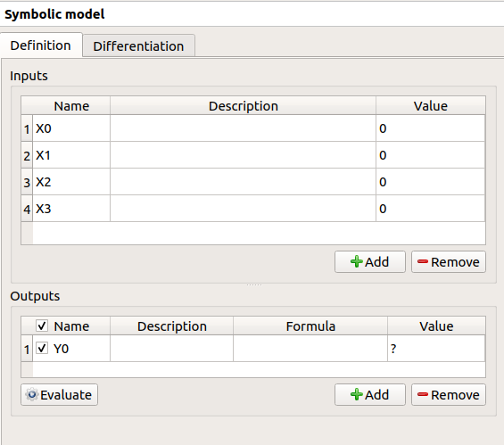Viewport: 504px width, 445px height.
Task: Click Remove button under Inputs table
Action: click(x=449, y=262)
